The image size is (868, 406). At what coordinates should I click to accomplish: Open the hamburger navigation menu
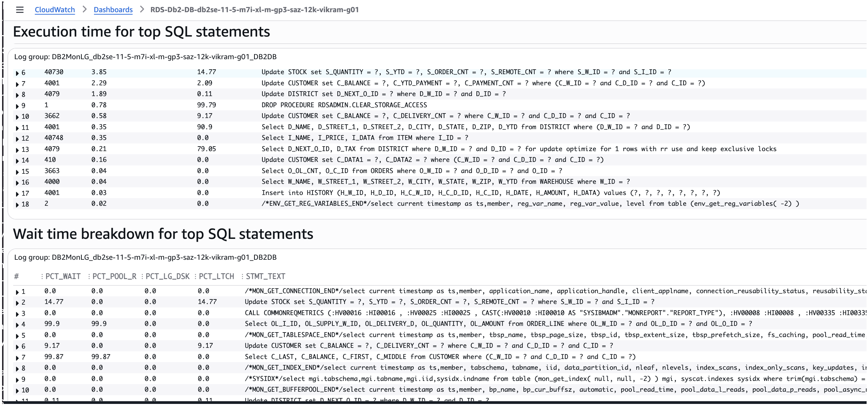pos(20,10)
